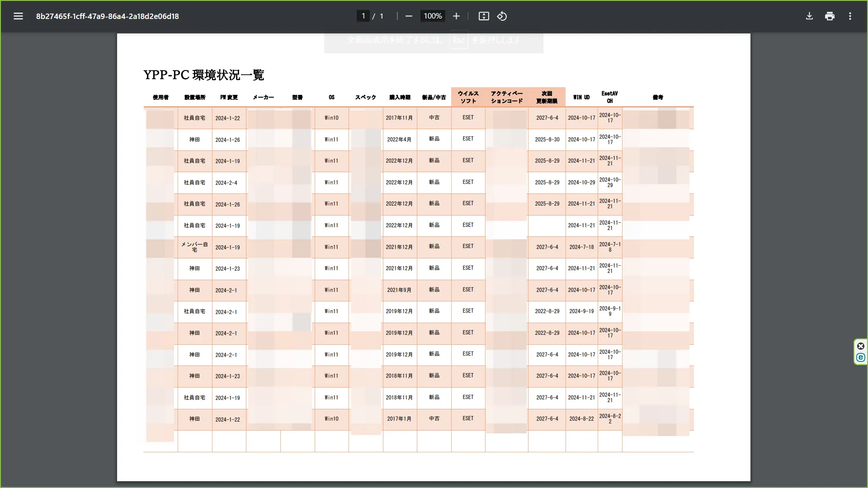
Task: Click the メンバー自宅 location cell
Action: [x=194, y=247]
